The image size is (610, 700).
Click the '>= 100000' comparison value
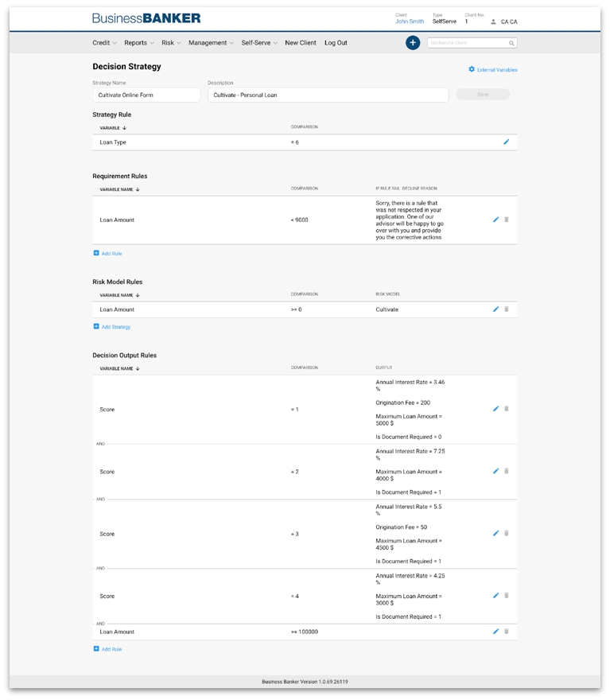[305, 632]
